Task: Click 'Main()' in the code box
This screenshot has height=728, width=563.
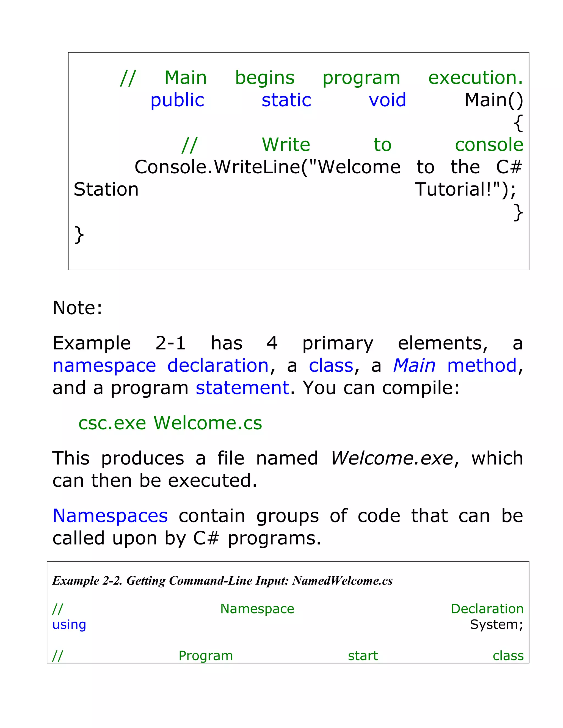Action: pos(494,100)
